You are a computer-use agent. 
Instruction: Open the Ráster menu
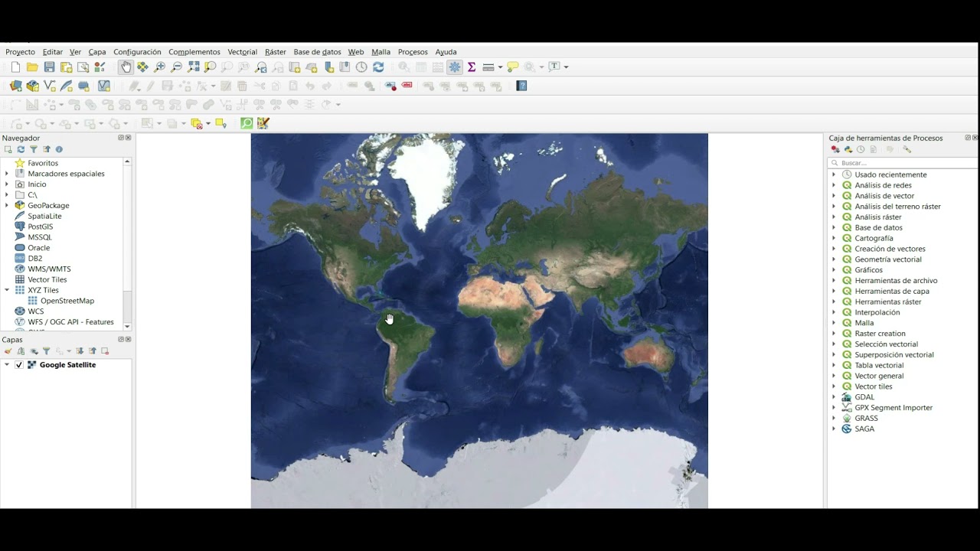[276, 52]
